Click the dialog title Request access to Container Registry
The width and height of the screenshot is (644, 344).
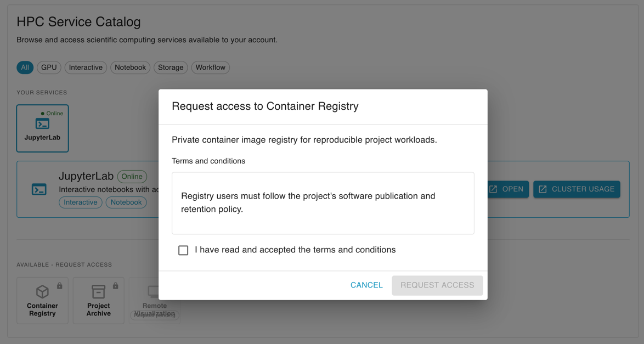pyautogui.click(x=265, y=106)
